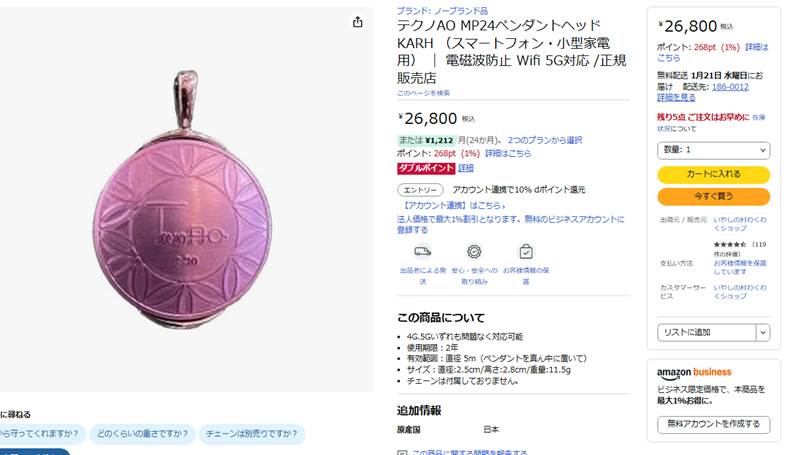Image resolution: width=804 pixels, height=455 pixels.
Task: Click the リストに追加 button
Action: [707, 332]
